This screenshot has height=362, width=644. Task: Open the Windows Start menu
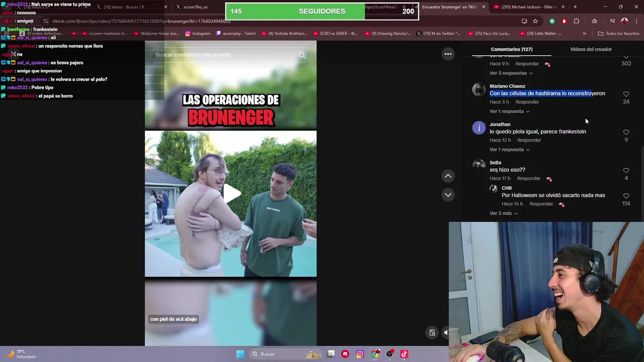pos(240,354)
